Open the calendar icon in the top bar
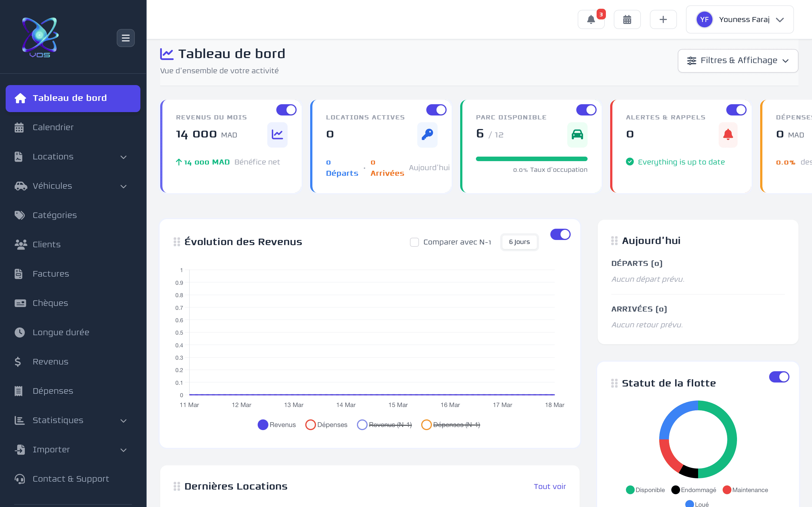812x507 pixels. 627,19
